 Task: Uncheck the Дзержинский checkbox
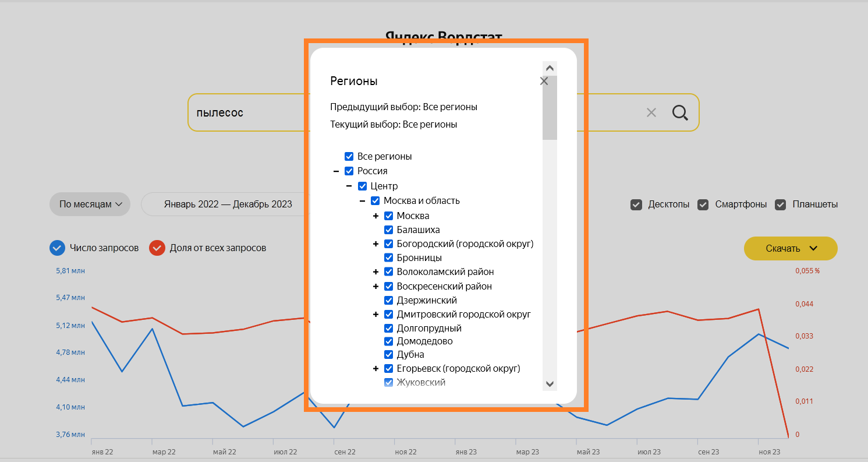click(389, 301)
